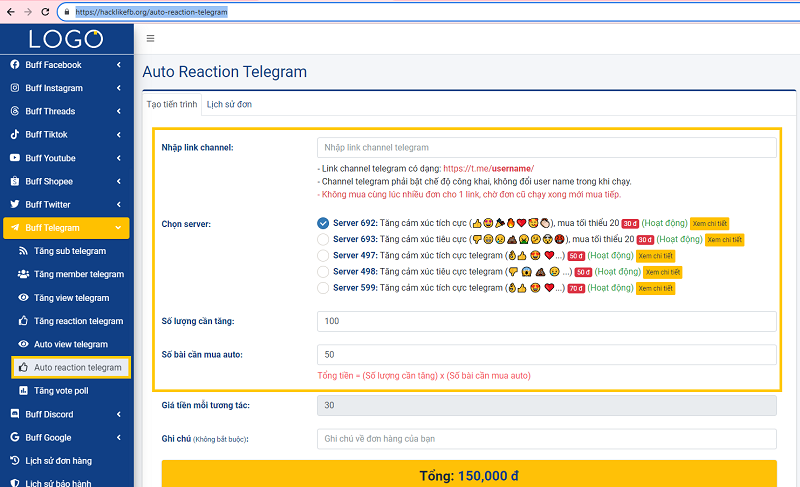The image size is (800, 487).
Task: Click the YouTube icon beside Buff Youtube
Action: (15, 158)
